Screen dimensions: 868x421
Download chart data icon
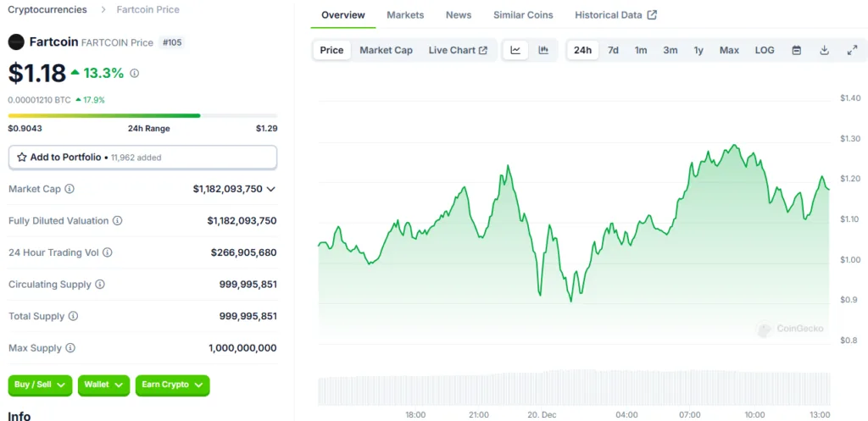(824, 50)
